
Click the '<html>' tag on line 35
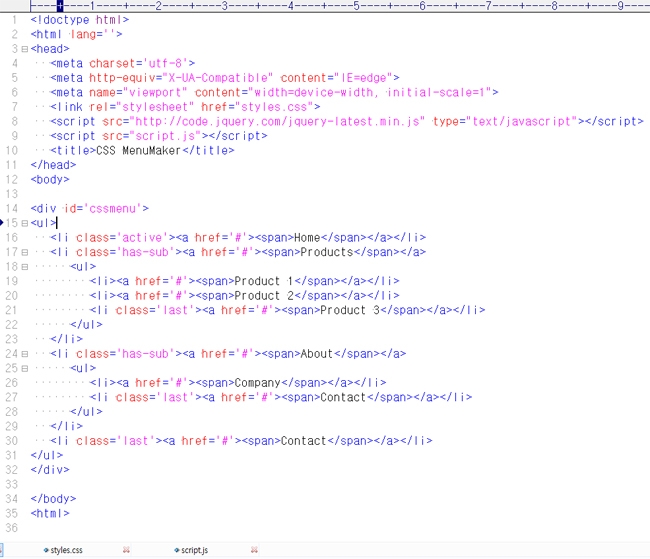(50, 513)
